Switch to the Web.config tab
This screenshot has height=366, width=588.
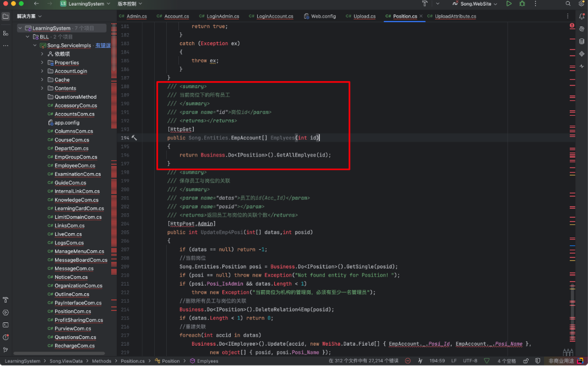pyautogui.click(x=323, y=17)
